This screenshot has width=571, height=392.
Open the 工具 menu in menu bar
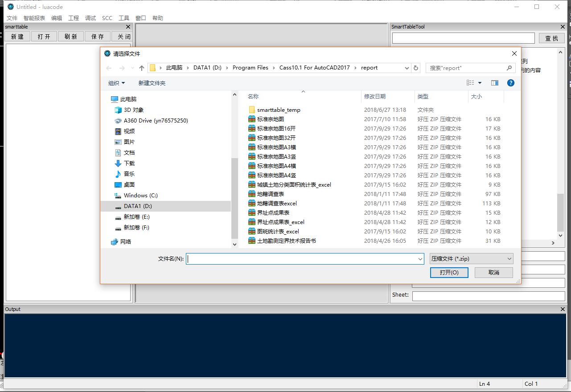(124, 18)
